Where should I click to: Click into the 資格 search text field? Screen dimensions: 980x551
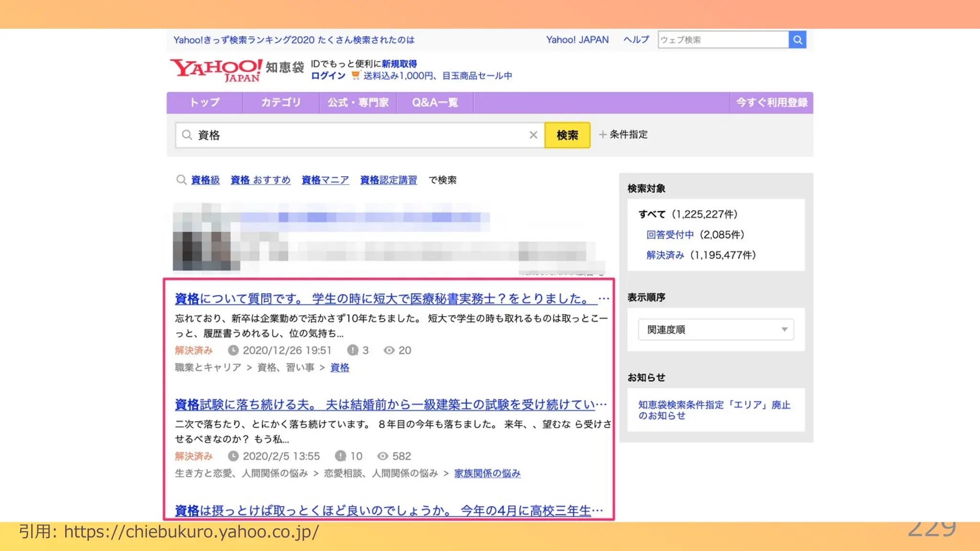click(360, 135)
